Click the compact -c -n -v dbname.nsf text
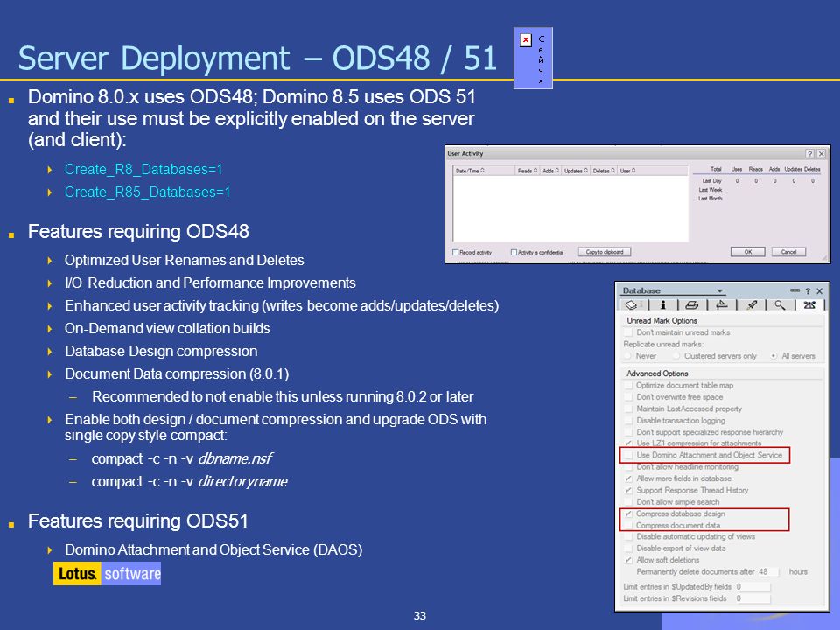The width and height of the screenshot is (840, 630). tap(182, 459)
